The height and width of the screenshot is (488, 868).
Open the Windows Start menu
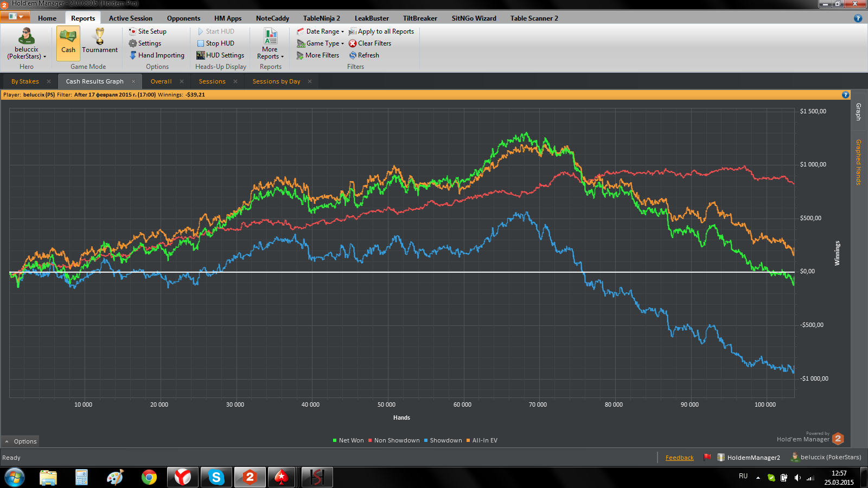pos(15,477)
